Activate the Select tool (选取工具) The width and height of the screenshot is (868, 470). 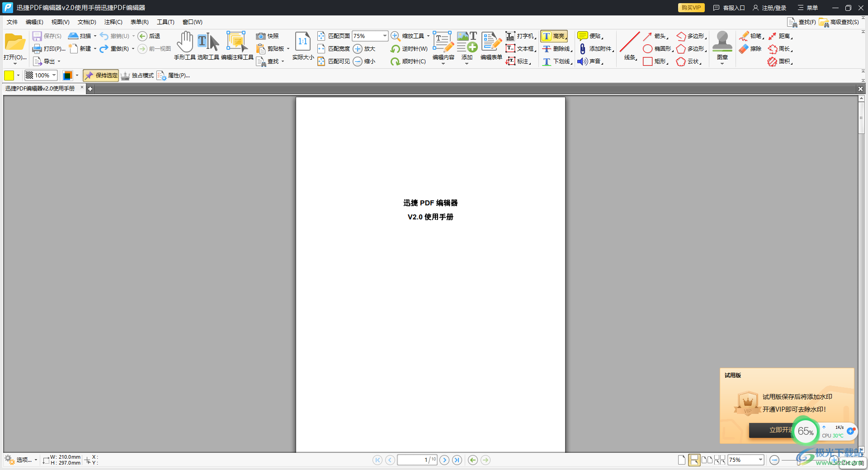point(208,45)
